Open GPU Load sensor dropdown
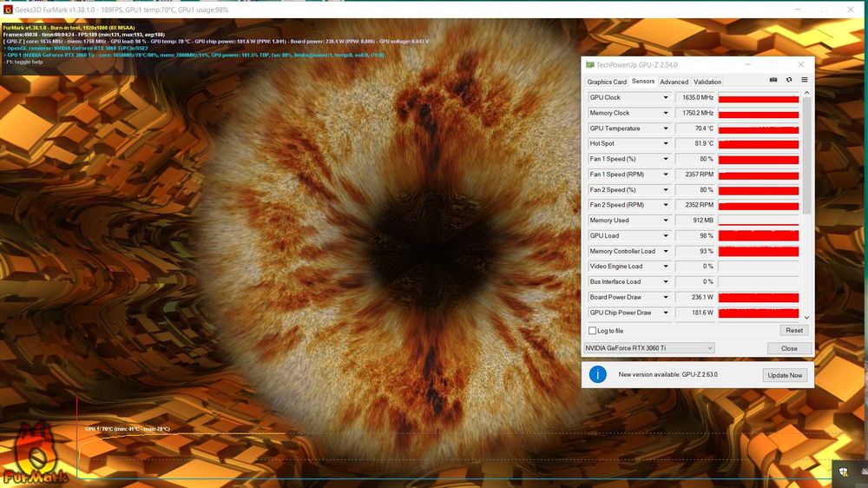 (666, 236)
